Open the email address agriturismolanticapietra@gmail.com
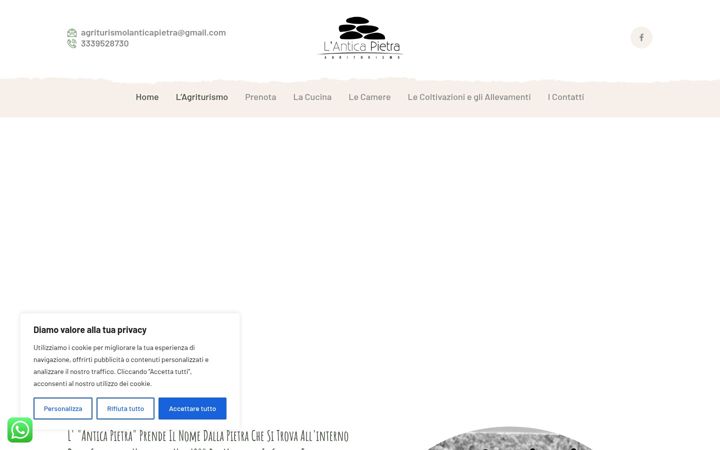This screenshot has height=450, width=720. (153, 33)
